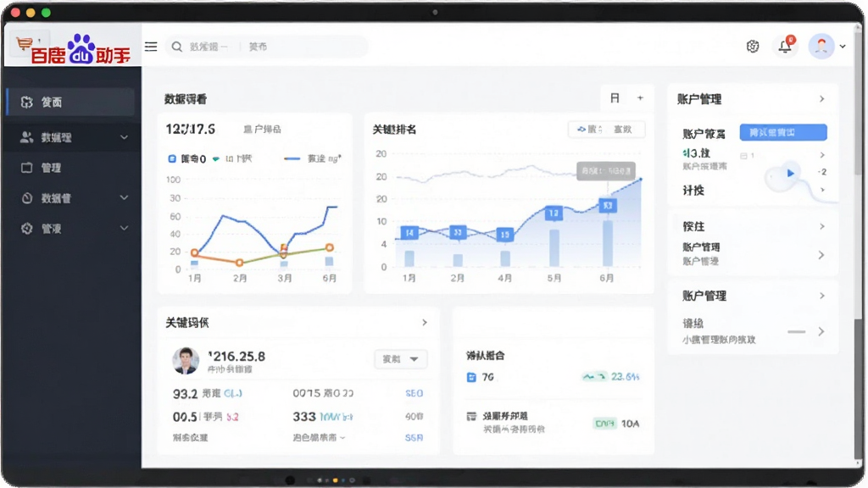Expand the lower 账户管理 section arrow
Image resolution: width=868 pixels, height=488 pixels.
tap(822, 296)
